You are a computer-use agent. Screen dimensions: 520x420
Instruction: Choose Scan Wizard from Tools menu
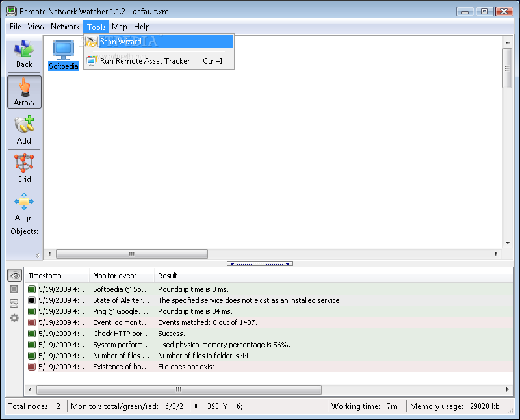click(159, 42)
